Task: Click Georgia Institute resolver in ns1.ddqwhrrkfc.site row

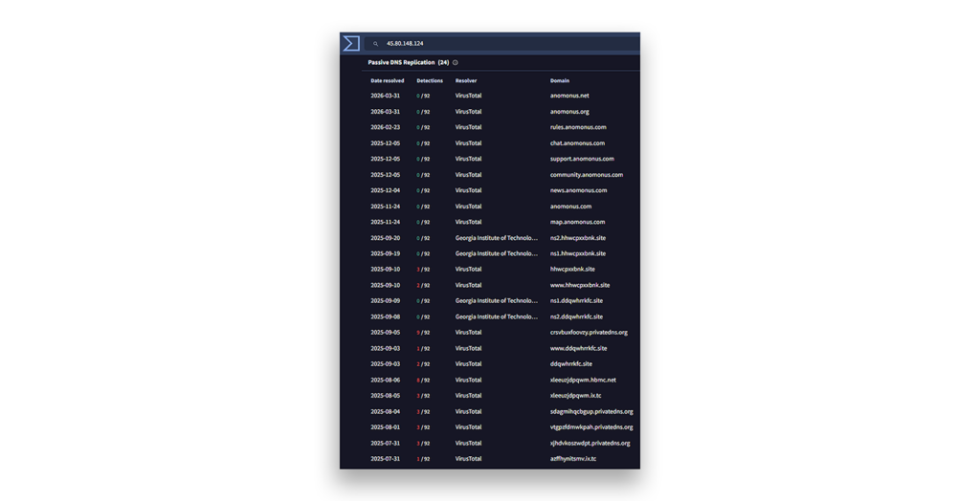Action: [497, 301]
